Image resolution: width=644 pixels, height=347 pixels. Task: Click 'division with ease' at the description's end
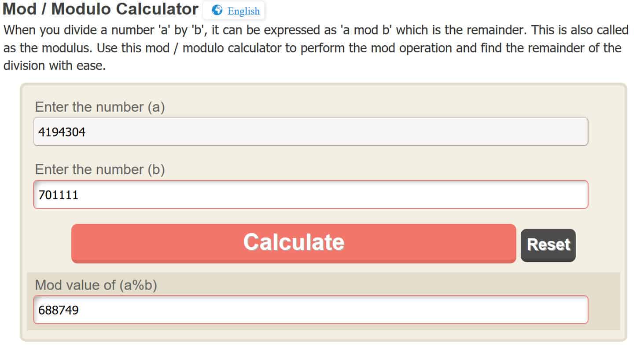55,66
